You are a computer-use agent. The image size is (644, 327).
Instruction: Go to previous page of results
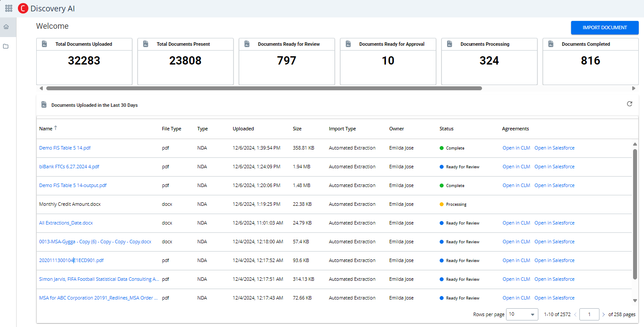[x=575, y=314]
